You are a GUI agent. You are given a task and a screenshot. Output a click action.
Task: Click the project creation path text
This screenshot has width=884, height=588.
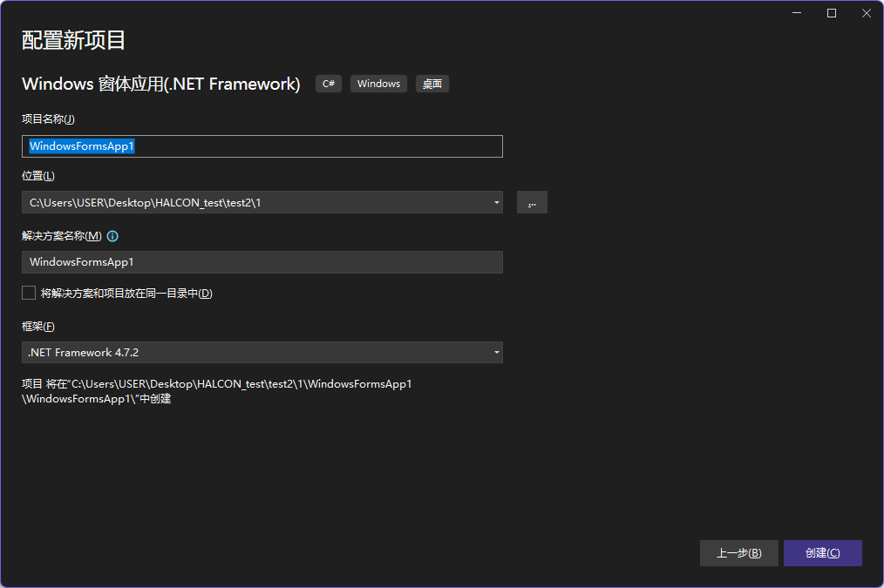point(217,391)
